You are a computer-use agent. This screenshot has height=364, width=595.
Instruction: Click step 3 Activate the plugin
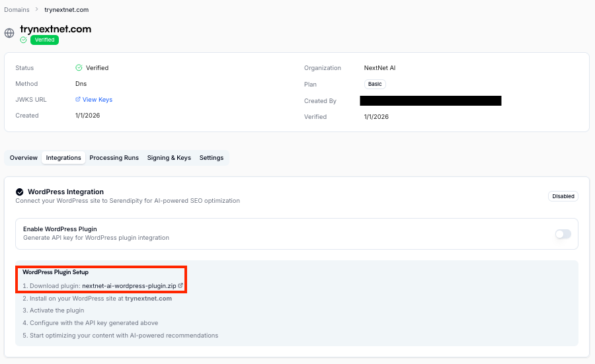[54, 310]
